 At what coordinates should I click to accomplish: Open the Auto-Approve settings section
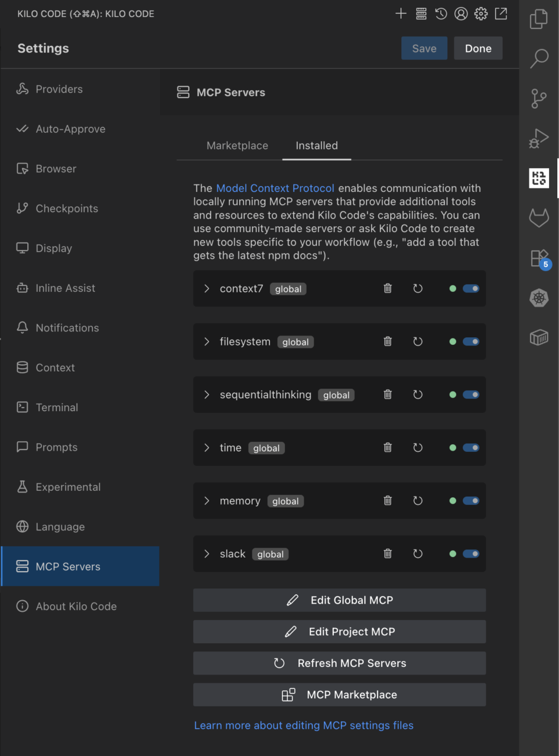tap(70, 129)
